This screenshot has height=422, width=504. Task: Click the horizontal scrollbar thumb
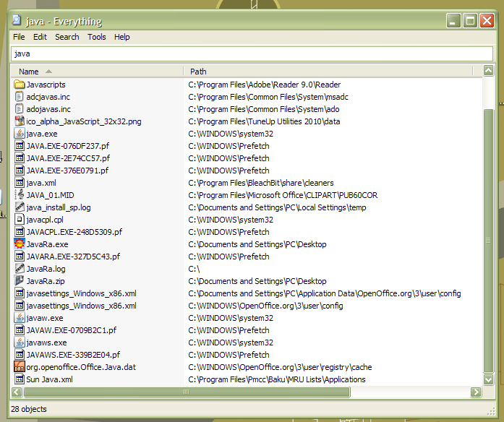pyautogui.click(x=187, y=392)
